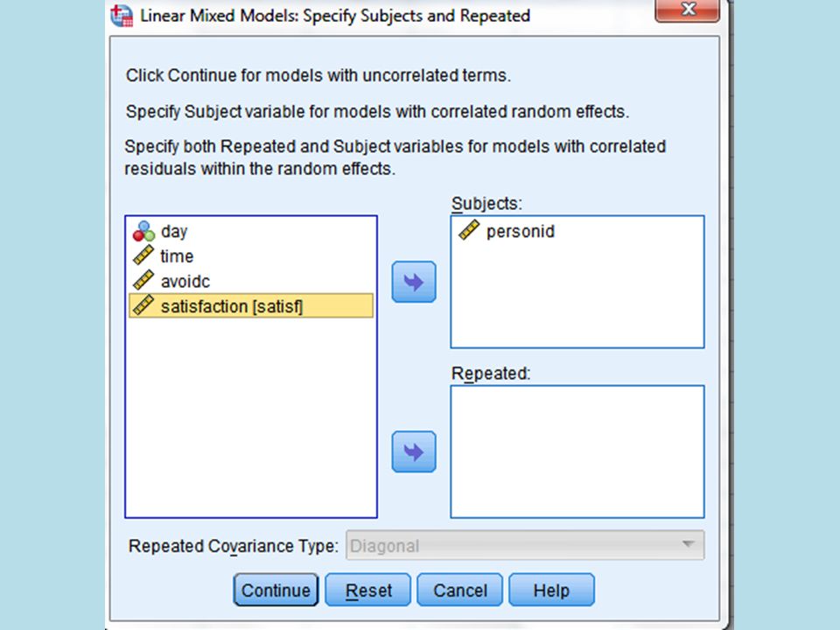The width and height of the screenshot is (840, 630).
Task: Close the Linear Mixed Models dialog
Action: (x=688, y=10)
